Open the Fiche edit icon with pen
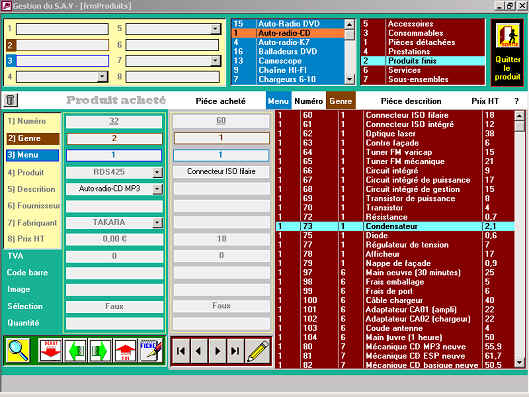The width and height of the screenshot is (529, 397). [151, 351]
